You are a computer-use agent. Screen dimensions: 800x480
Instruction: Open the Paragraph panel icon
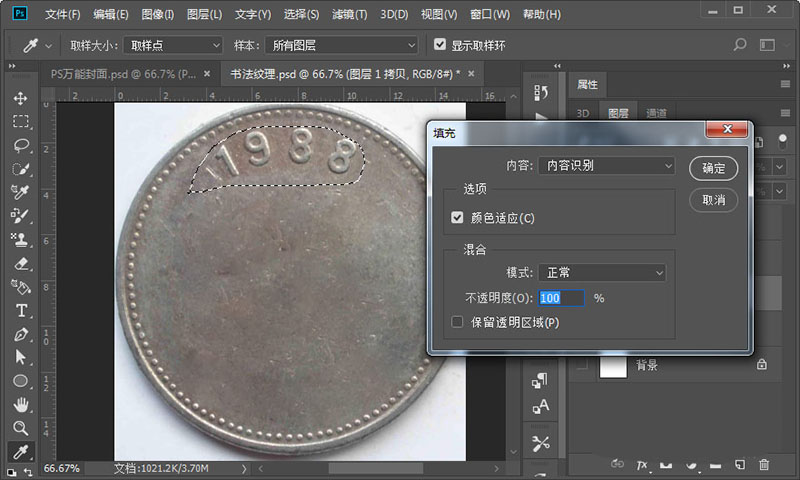(x=540, y=381)
